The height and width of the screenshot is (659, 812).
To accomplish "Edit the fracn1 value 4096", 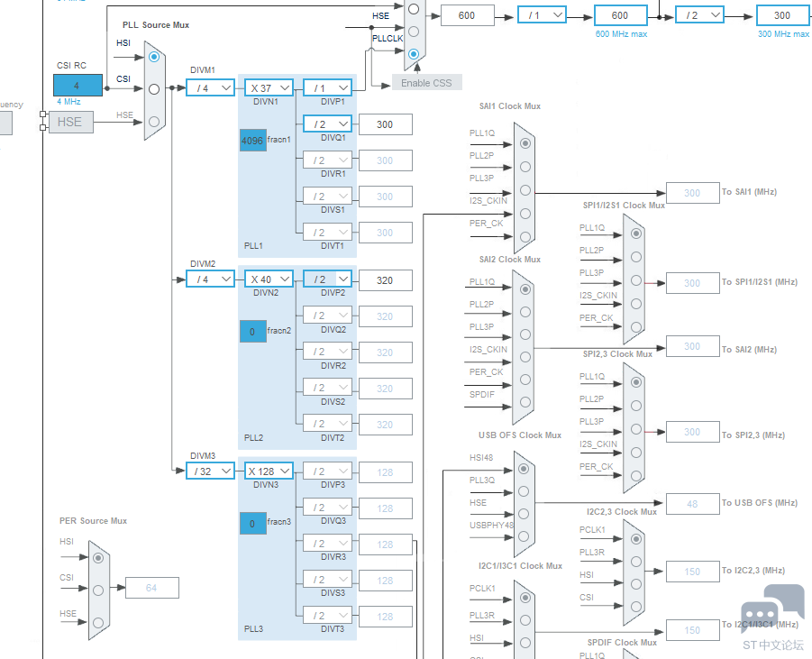I will [252, 141].
